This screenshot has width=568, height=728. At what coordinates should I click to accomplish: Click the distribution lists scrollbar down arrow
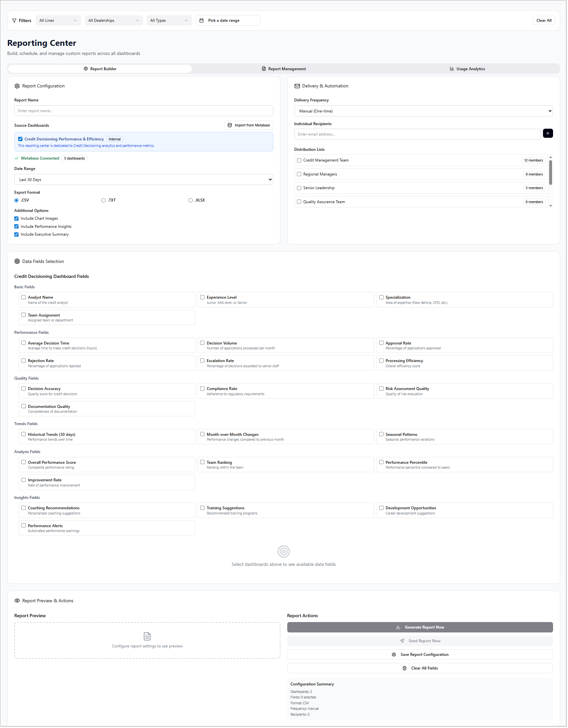pos(551,206)
